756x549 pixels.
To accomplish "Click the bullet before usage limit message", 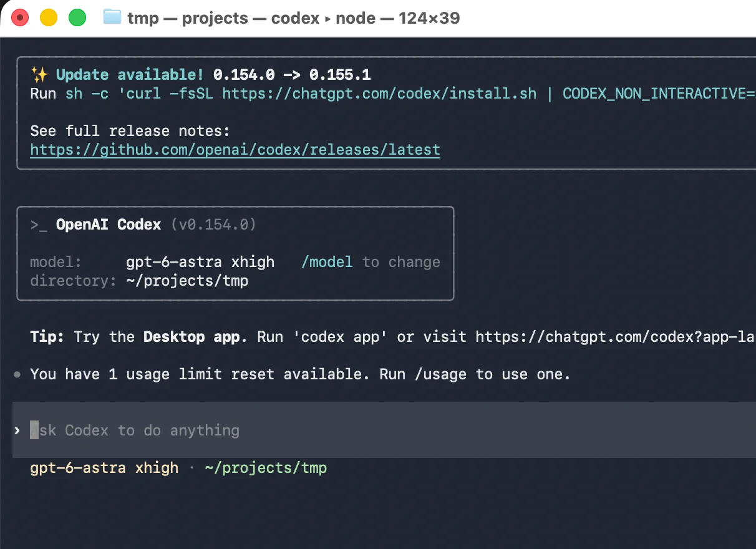I will pyautogui.click(x=17, y=374).
